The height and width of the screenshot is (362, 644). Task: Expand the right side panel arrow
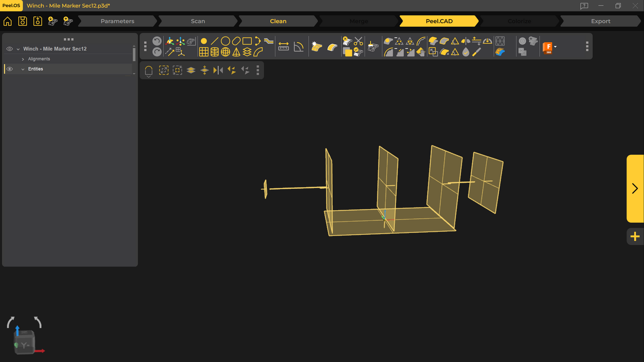coord(635,188)
